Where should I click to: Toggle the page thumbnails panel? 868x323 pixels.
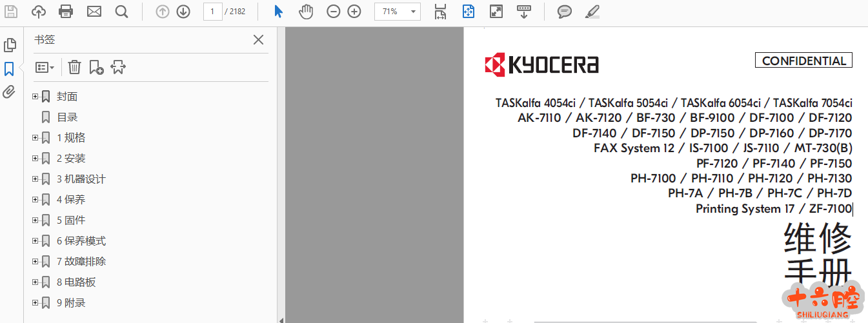click(x=10, y=44)
